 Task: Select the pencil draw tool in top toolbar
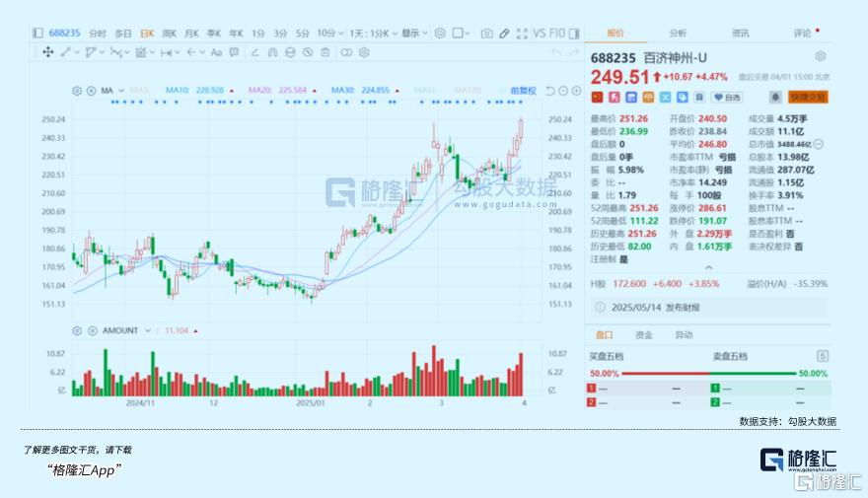pyautogui.click(x=504, y=34)
